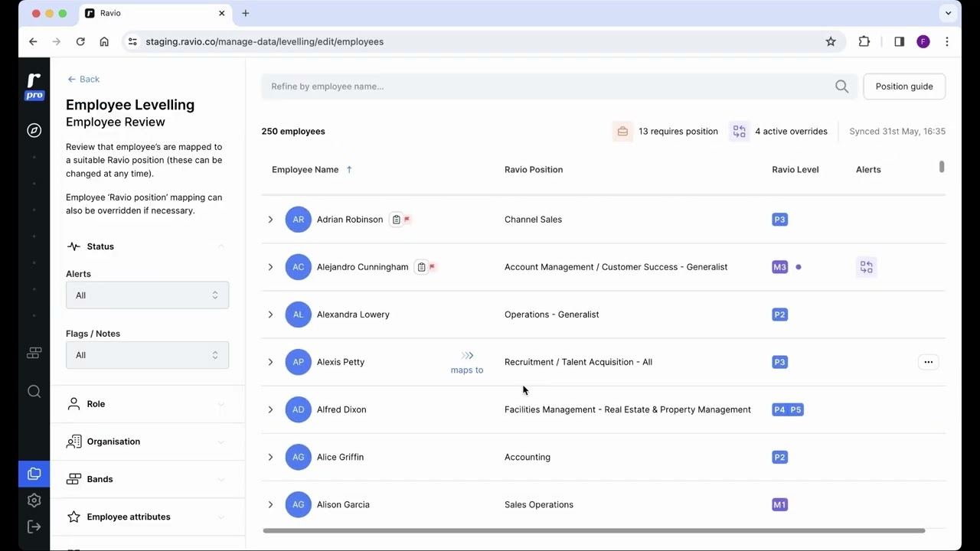Collapse the Status filter section
Screen dimensions: 980x551
(221, 246)
